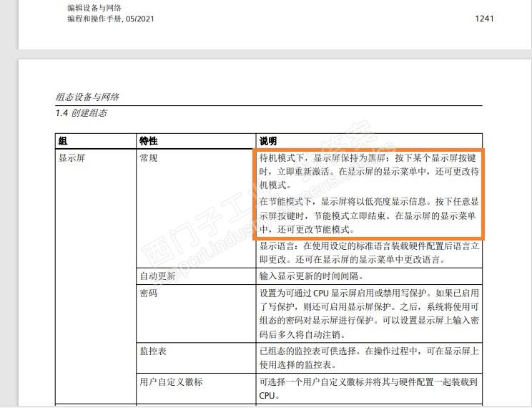Click section heading '1.4 创建组态'
This screenshot has height=408, width=532.
point(82,113)
